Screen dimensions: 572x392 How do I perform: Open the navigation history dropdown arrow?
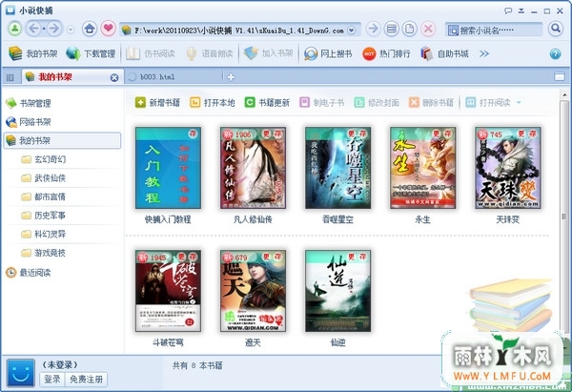(x=71, y=30)
